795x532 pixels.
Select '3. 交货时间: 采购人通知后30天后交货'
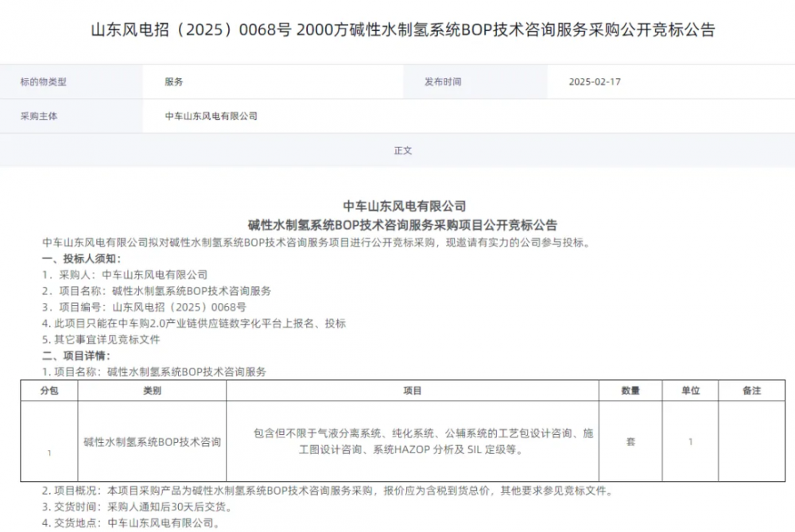[138, 507]
